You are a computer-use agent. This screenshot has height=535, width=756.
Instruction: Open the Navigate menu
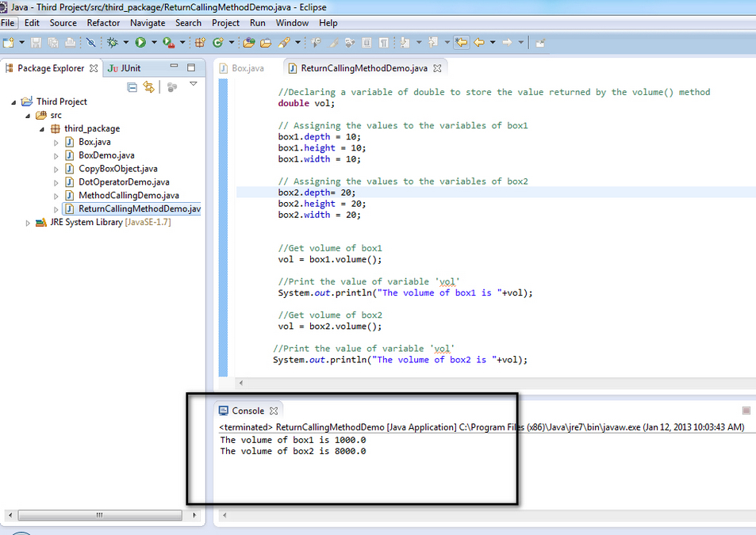click(148, 23)
